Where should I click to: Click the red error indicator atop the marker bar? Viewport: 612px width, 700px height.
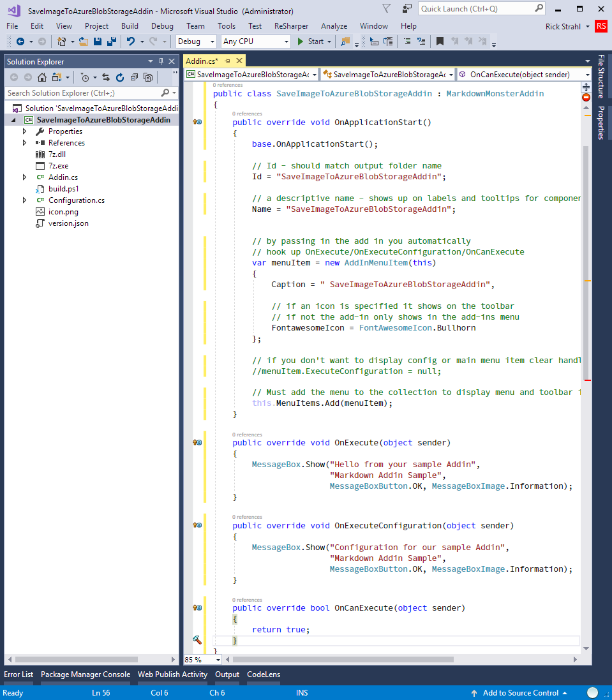click(x=586, y=98)
